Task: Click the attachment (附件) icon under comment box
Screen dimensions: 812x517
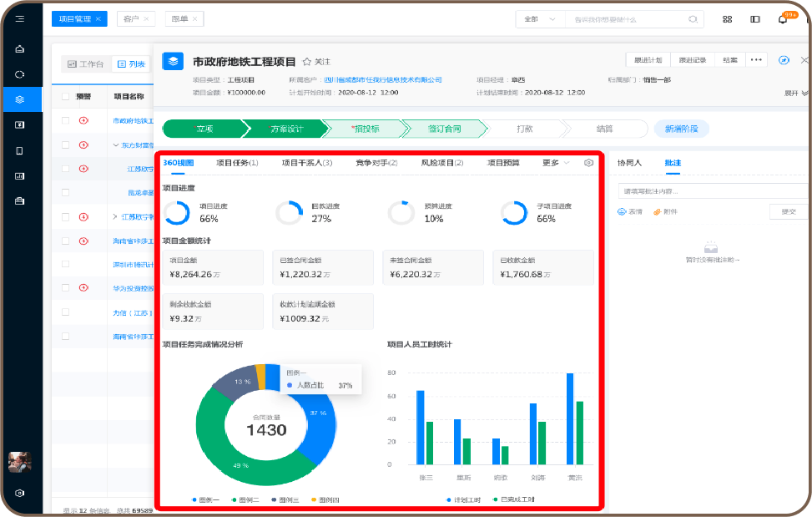Action: pos(658,211)
